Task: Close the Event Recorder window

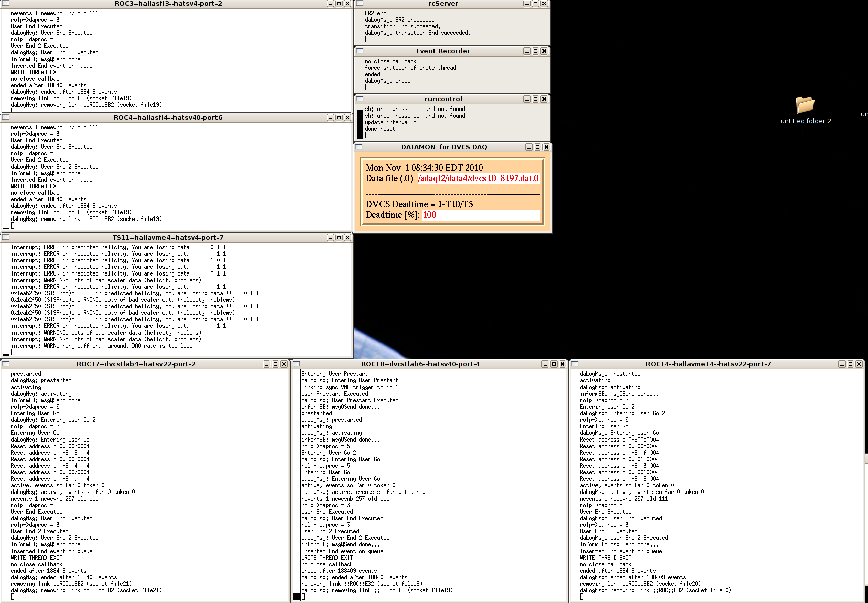Action: tap(544, 51)
